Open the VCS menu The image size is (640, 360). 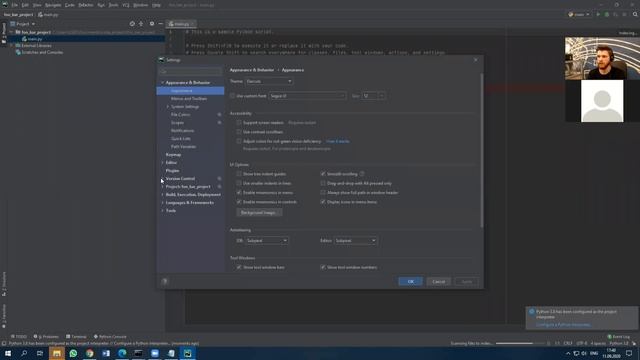coord(126,5)
